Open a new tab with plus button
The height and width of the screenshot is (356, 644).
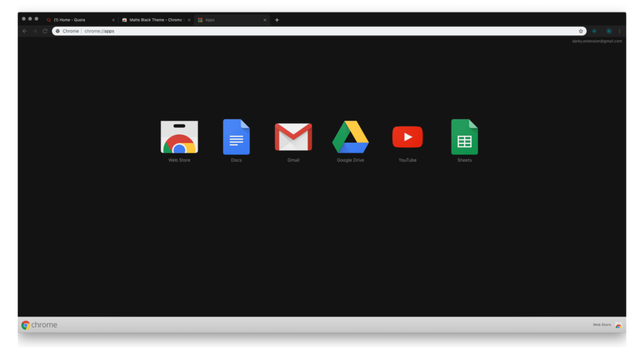(x=277, y=19)
